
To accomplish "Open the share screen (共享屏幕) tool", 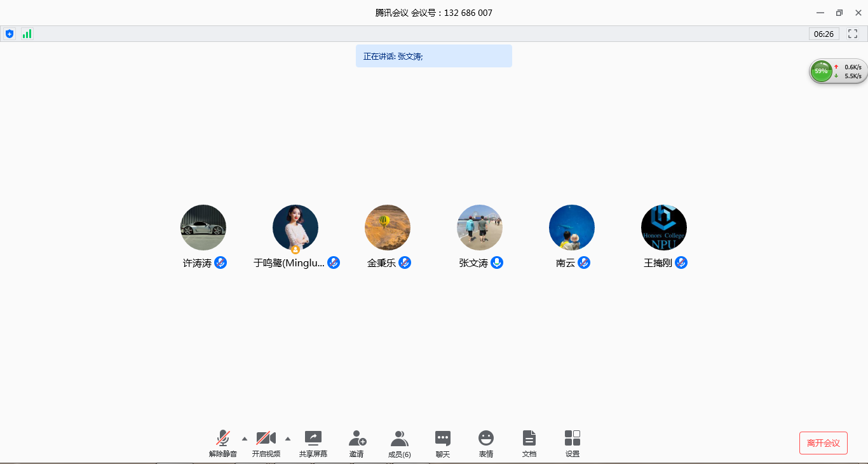I will [313, 443].
